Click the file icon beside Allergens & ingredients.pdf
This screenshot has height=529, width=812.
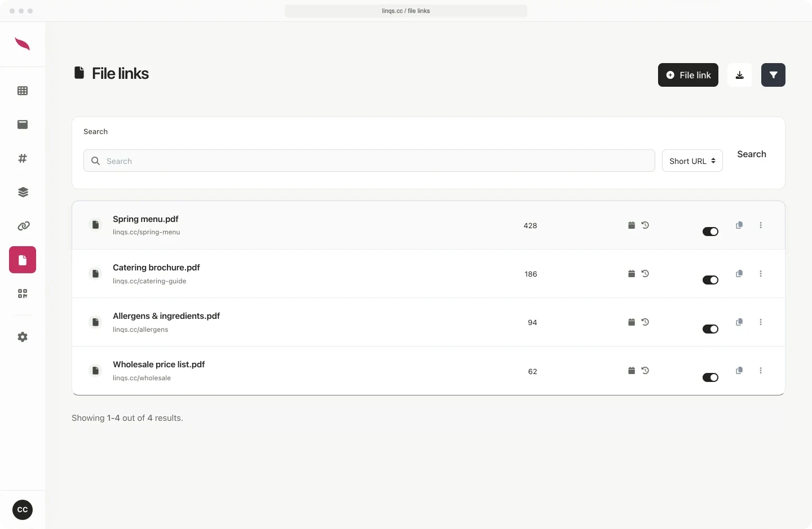(x=95, y=322)
